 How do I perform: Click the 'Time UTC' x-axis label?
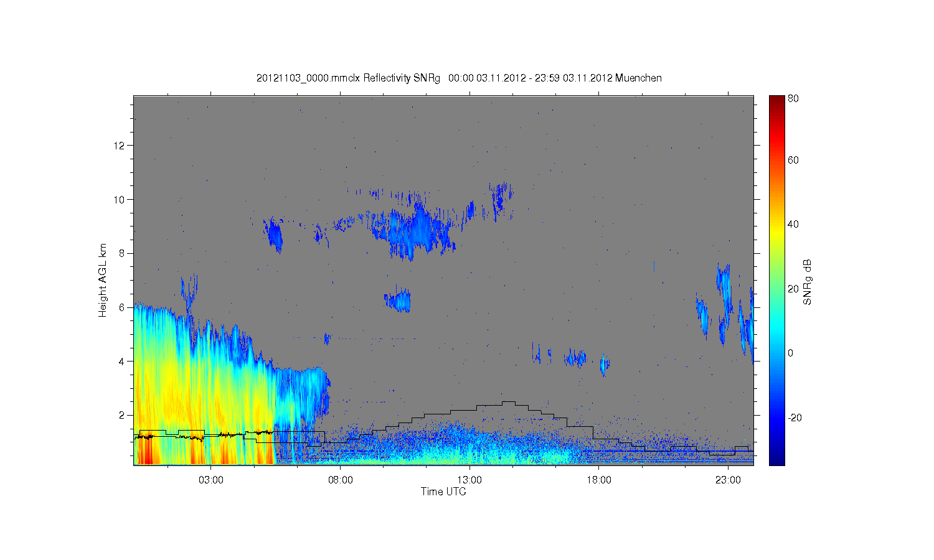coord(443,492)
